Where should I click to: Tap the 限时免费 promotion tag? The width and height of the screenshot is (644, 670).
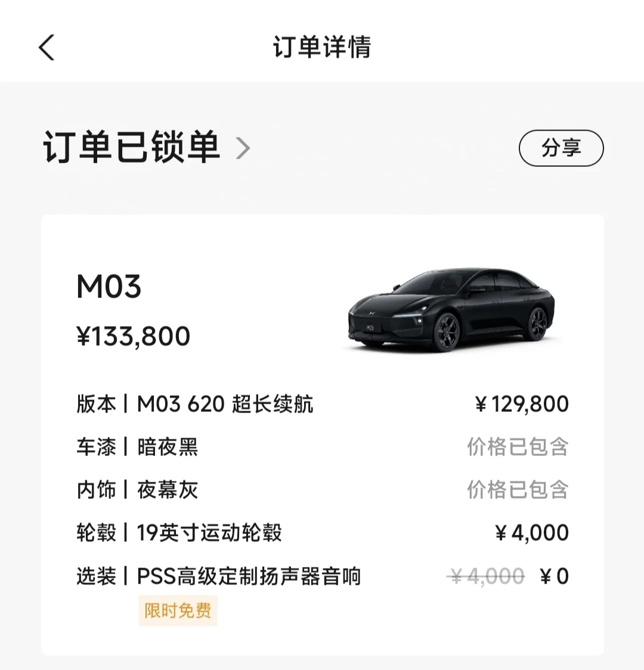[178, 610]
